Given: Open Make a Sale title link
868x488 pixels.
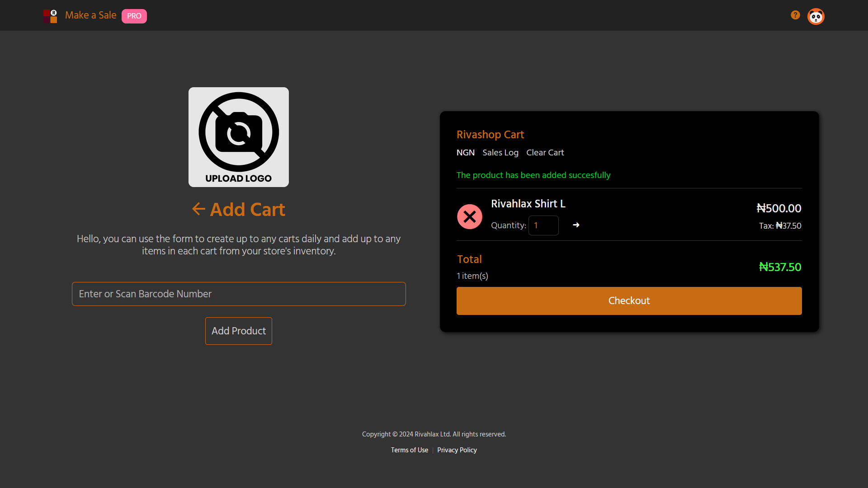Looking at the screenshot, I should pos(91,15).
